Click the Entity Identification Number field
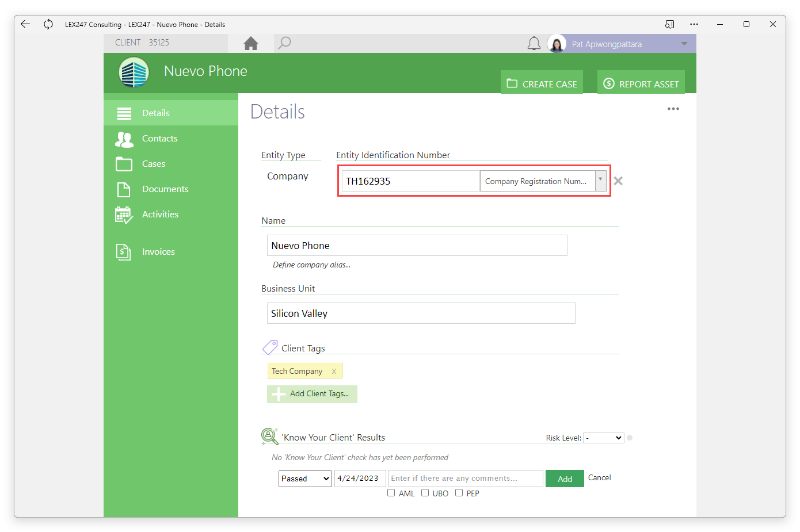The image size is (800, 532). (x=410, y=181)
